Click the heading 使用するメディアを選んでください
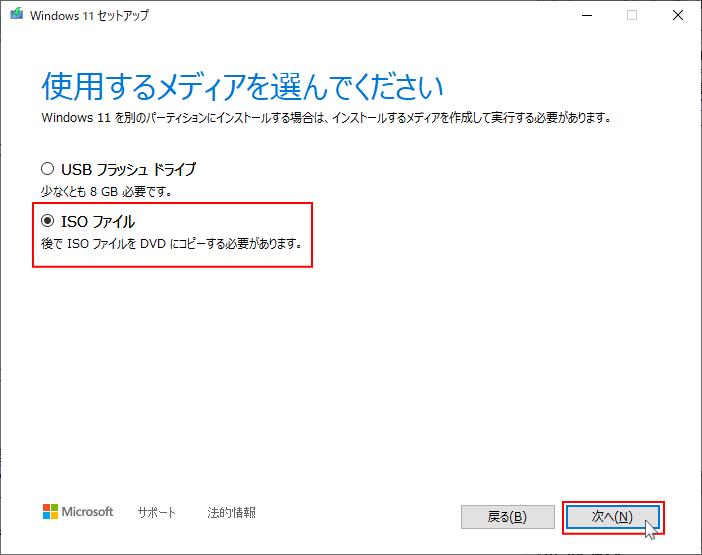The height and width of the screenshot is (555, 702). pos(242,86)
